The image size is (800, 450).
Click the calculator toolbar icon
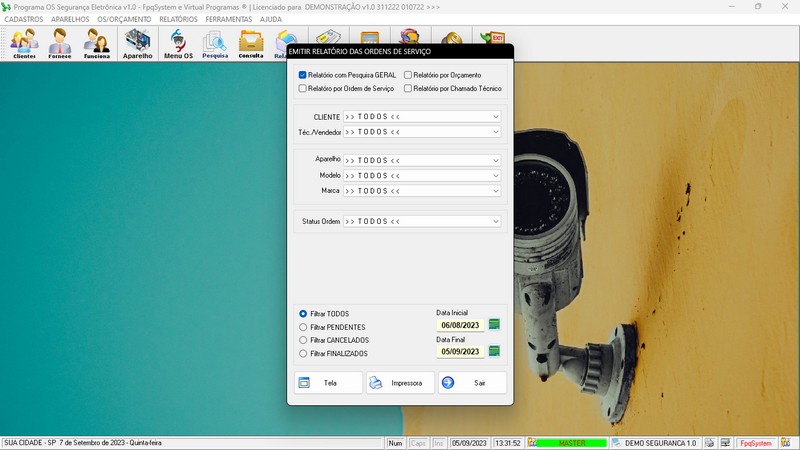369,37
